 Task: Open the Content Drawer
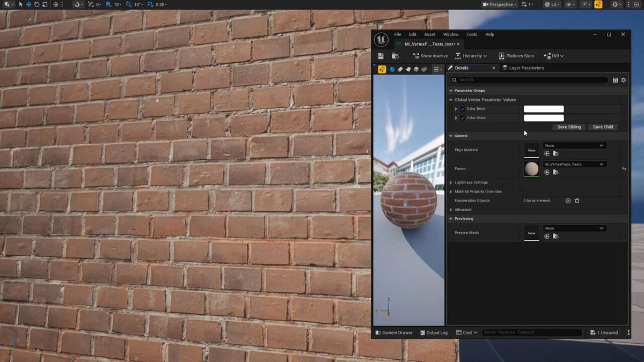point(394,333)
